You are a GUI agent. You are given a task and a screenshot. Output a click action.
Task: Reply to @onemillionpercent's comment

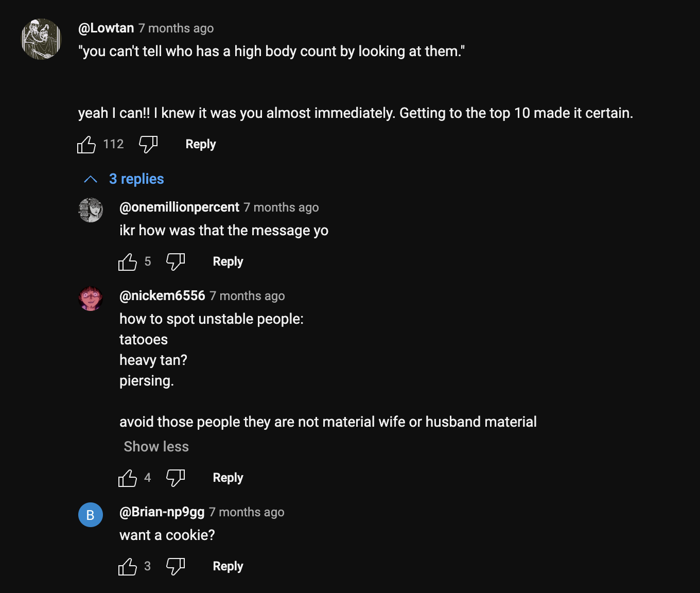pyautogui.click(x=227, y=261)
